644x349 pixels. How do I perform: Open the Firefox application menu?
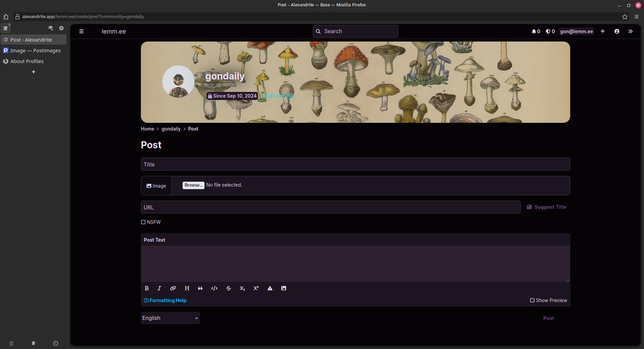click(x=636, y=17)
